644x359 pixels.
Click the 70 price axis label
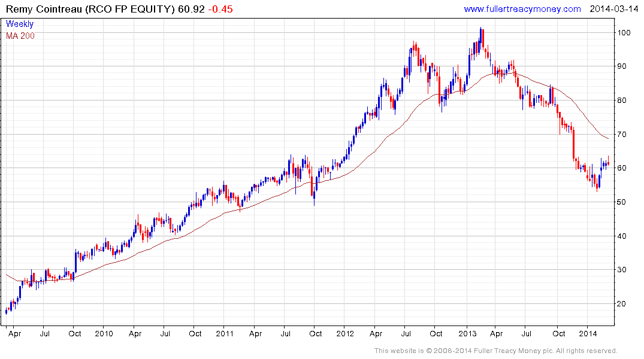[622, 134]
